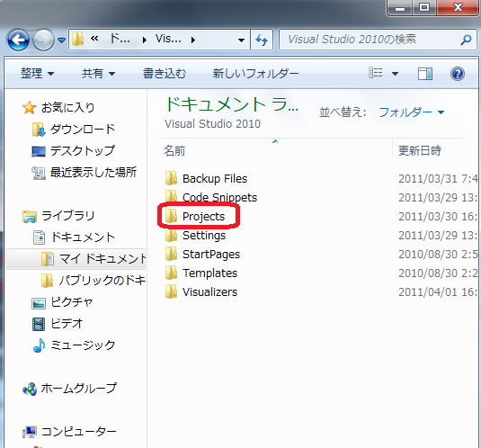
Task: Open the arrow after 'ド...' breadcrumb
Action: click(145, 40)
